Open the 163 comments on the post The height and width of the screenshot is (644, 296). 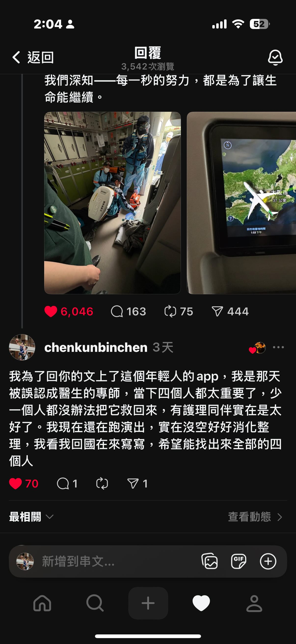coord(128,311)
